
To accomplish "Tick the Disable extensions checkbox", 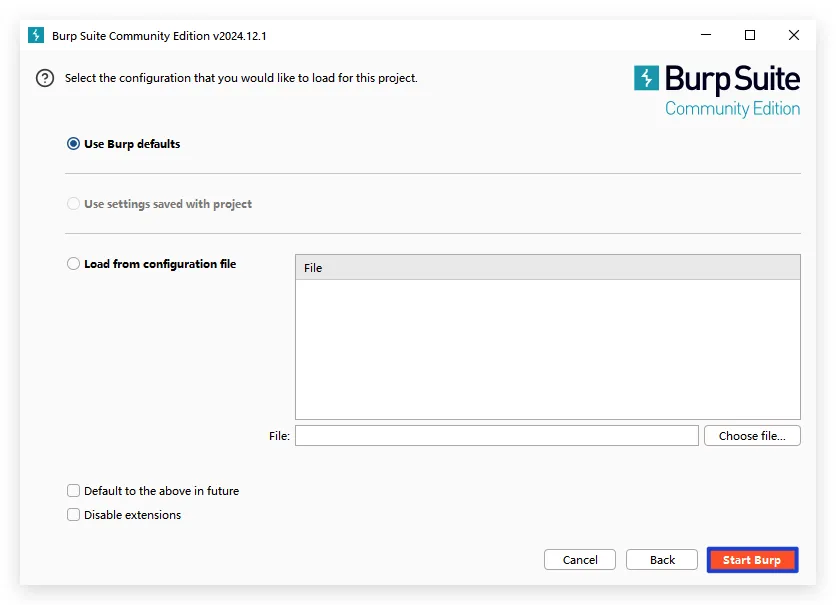I will click(x=74, y=515).
